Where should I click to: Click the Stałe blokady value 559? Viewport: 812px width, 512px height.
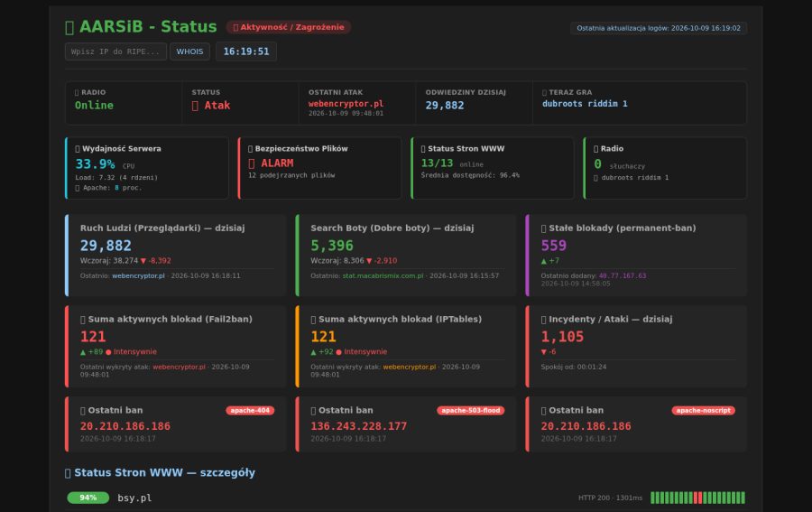(554, 246)
